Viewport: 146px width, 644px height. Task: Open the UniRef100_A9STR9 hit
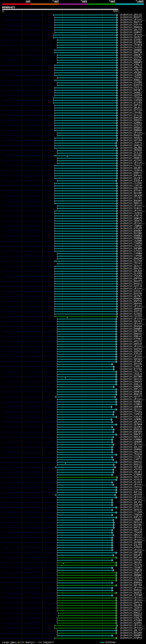pyautogui.click(x=131, y=495)
